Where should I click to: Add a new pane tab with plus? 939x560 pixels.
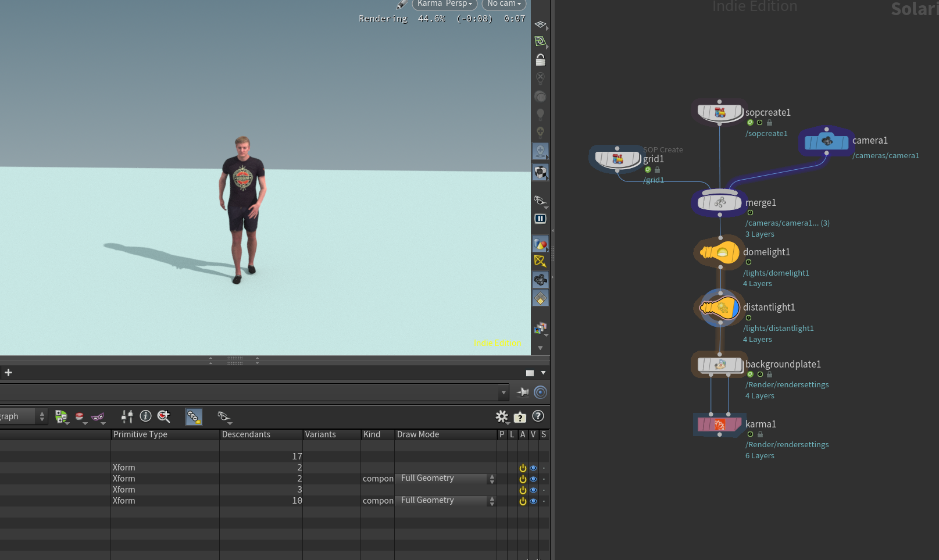(8, 372)
